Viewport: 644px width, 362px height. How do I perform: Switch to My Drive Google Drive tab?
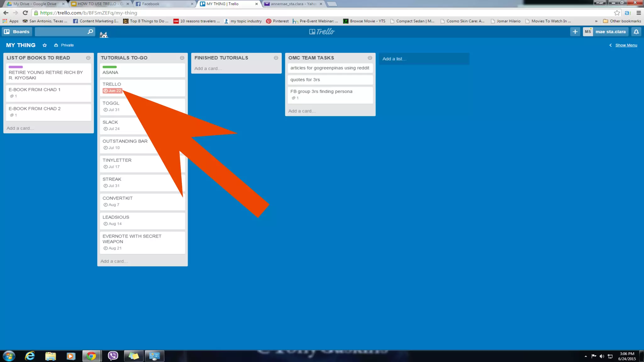click(35, 4)
